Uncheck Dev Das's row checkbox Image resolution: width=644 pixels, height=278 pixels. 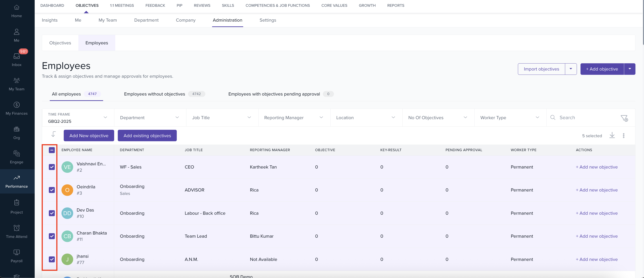pyautogui.click(x=52, y=213)
